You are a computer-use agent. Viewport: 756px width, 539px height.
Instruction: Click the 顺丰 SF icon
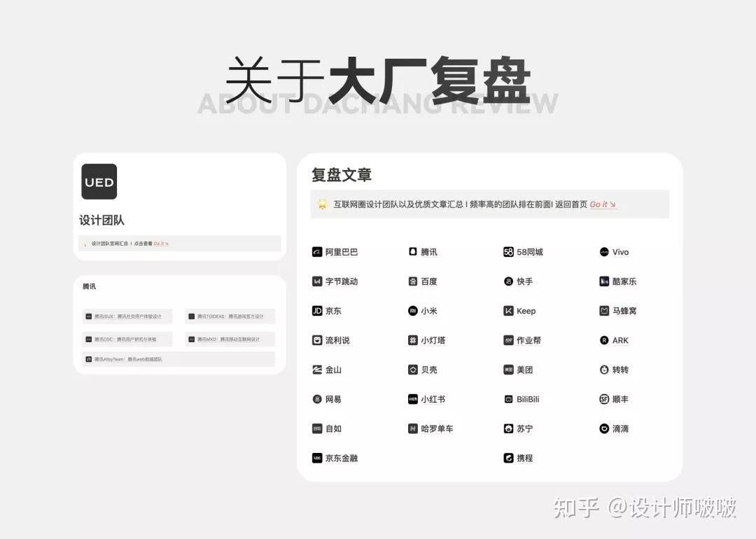coord(604,399)
